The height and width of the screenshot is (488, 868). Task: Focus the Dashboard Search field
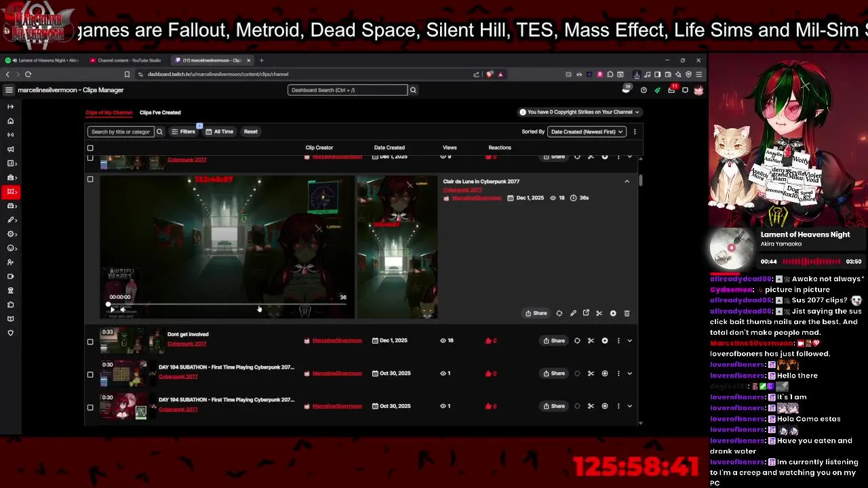point(347,89)
